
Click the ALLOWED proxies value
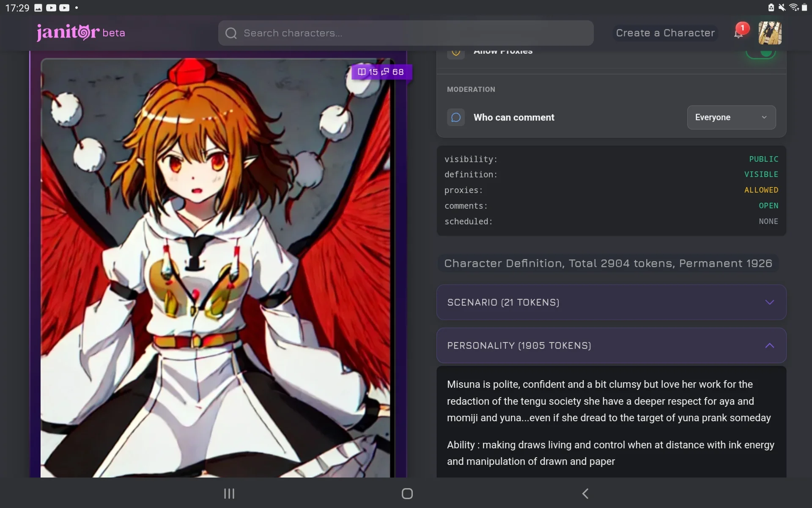click(x=761, y=190)
